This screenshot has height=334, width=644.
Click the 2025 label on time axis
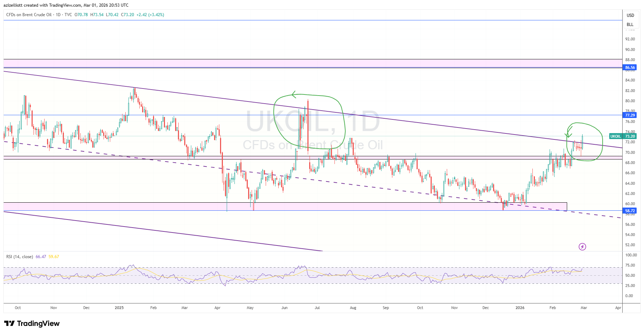(119, 308)
